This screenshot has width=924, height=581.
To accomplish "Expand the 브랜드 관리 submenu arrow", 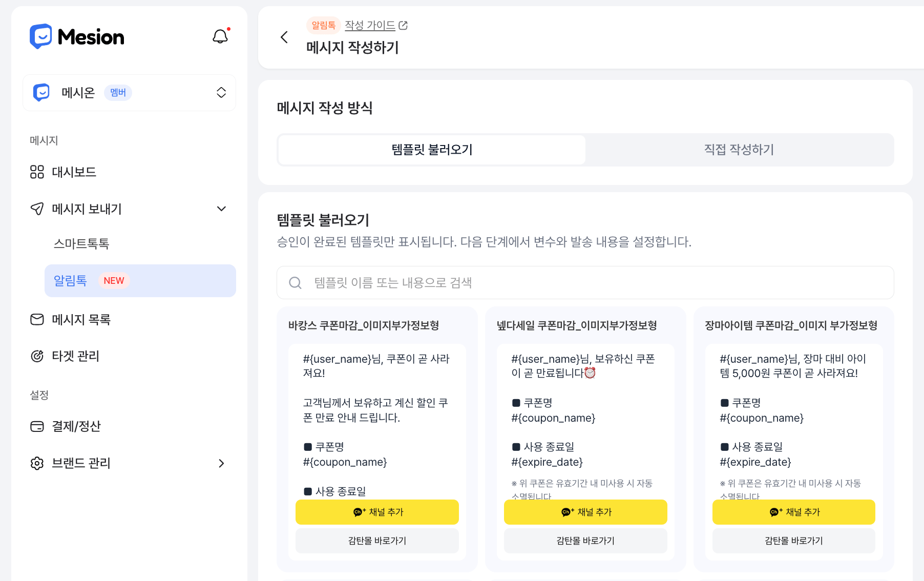I will pos(221,463).
